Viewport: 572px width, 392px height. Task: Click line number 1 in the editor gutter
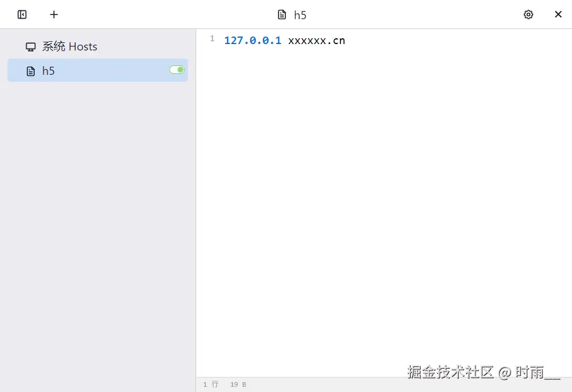212,38
